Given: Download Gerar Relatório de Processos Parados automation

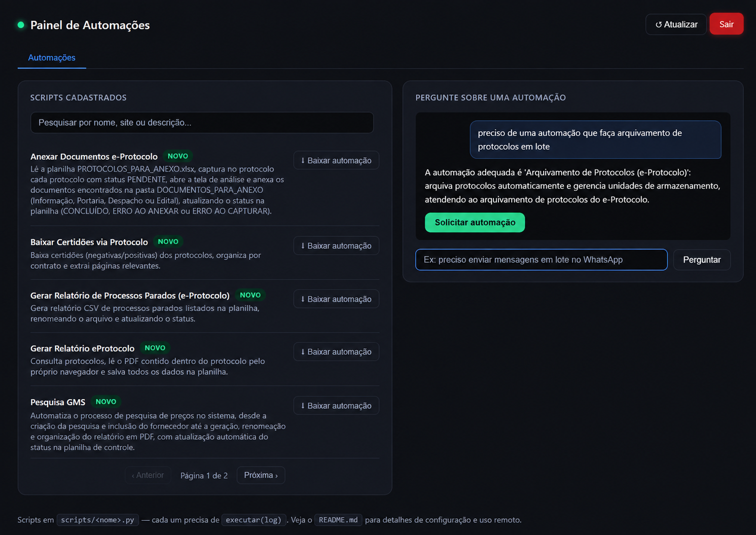Looking at the screenshot, I should (336, 299).
